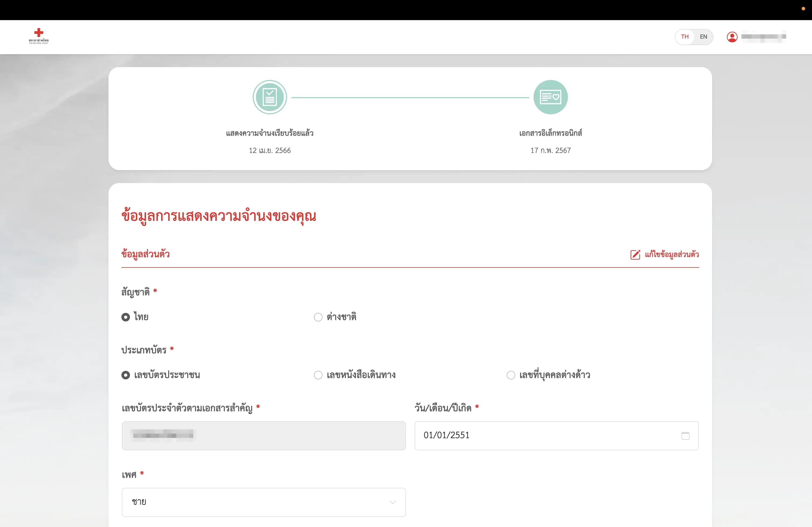Click the edit pencil icon beside แก้ไขข้อมูลส่วนตัว
Image resolution: width=812 pixels, height=527 pixels.
pyautogui.click(x=635, y=255)
